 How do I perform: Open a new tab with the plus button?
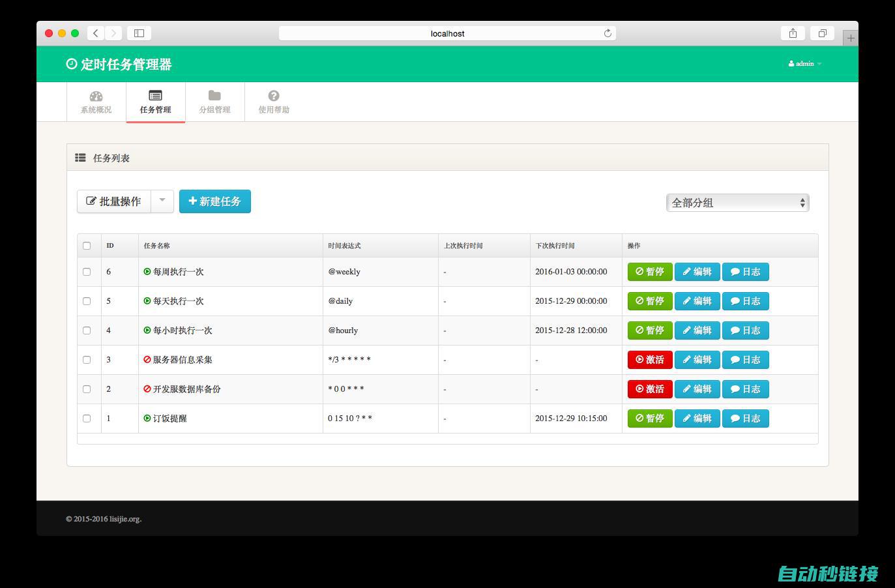pyautogui.click(x=851, y=38)
